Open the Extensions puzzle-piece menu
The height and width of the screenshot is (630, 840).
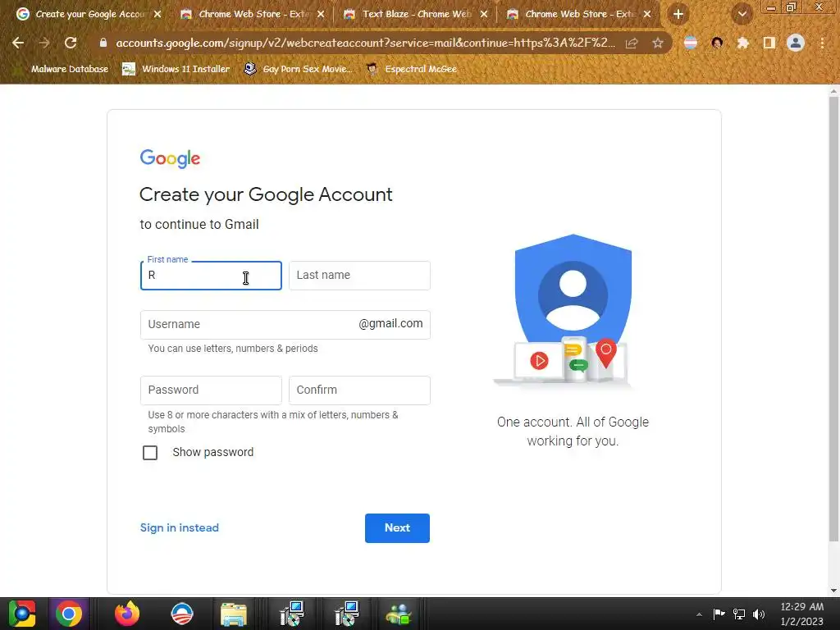pyautogui.click(x=743, y=43)
